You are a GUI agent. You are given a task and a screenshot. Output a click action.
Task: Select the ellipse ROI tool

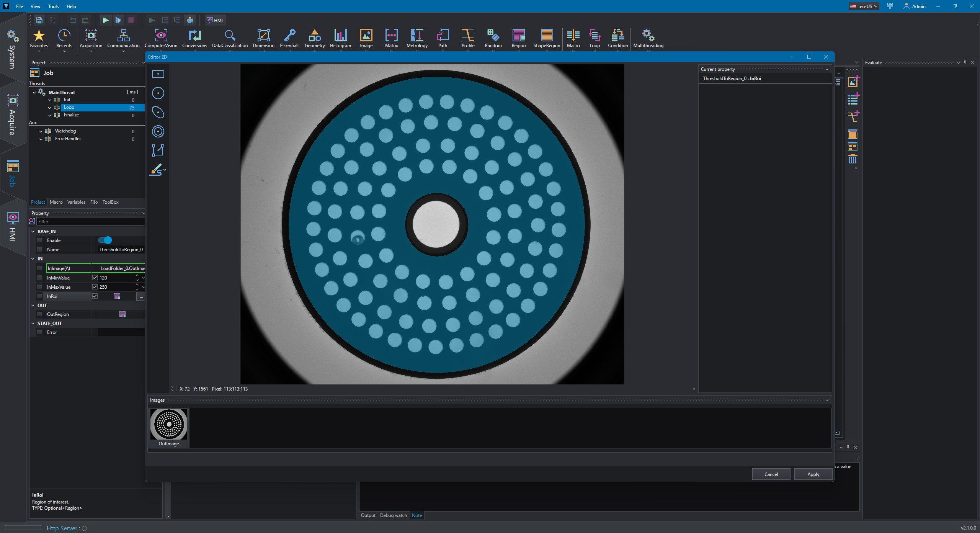pyautogui.click(x=158, y=112)
